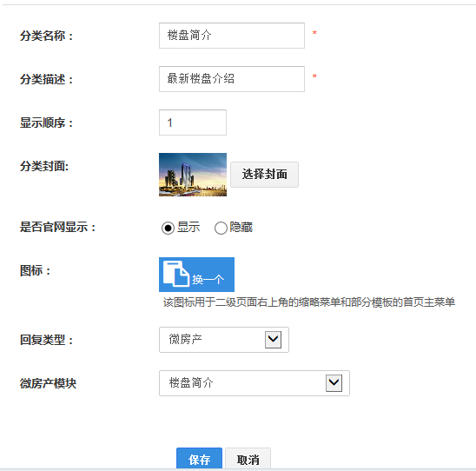Image resolution: width=476 pixels, height=471 pixels.
Task: Click the gray hint text below the icon tile
Action: click(x=309, y=302)
